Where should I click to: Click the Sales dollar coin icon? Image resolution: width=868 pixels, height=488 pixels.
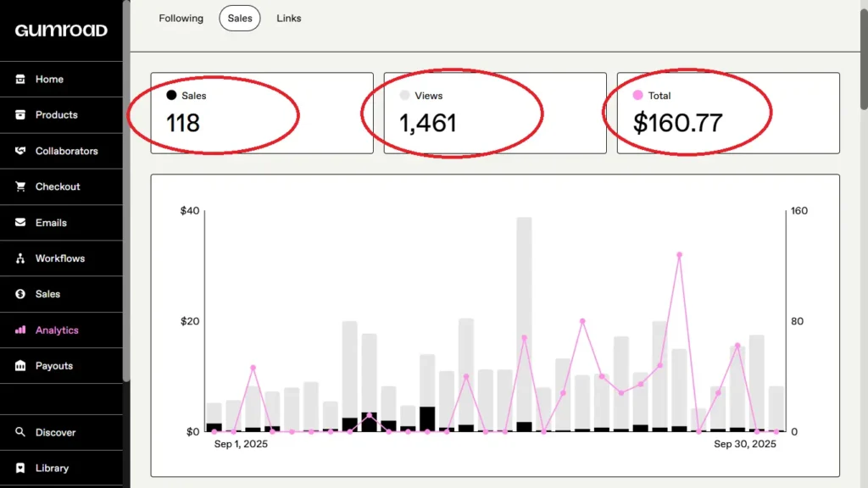coord(20,294)
